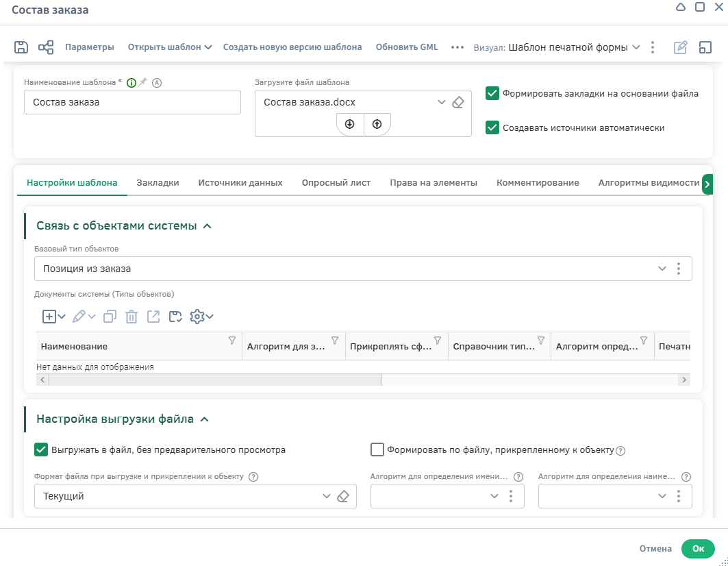Clear template file with eraser icon
Viewport: 728px width, 566px height.
[x=458, y=102]
